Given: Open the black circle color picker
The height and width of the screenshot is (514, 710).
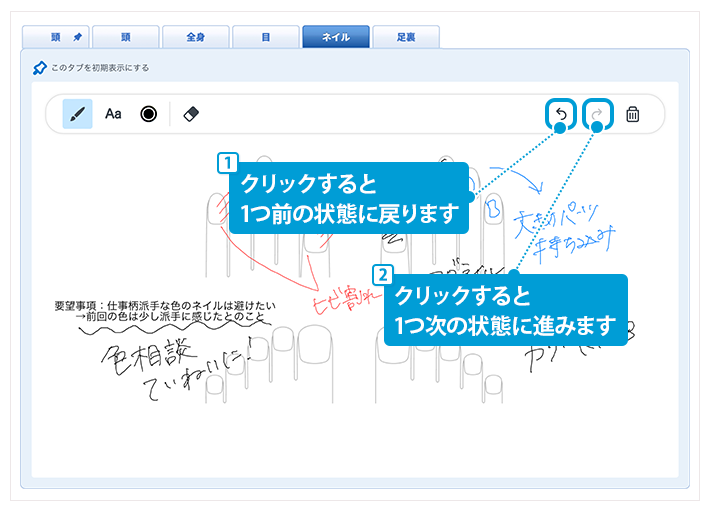Looking at the screenshot, I should click(149, 114).
